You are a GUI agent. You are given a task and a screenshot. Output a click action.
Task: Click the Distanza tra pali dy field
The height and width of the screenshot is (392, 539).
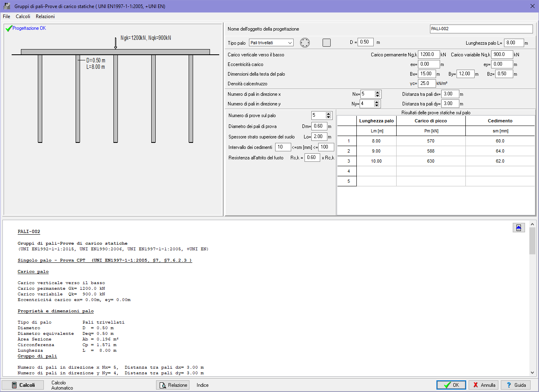pyautogui.click(x=450, y=103)
